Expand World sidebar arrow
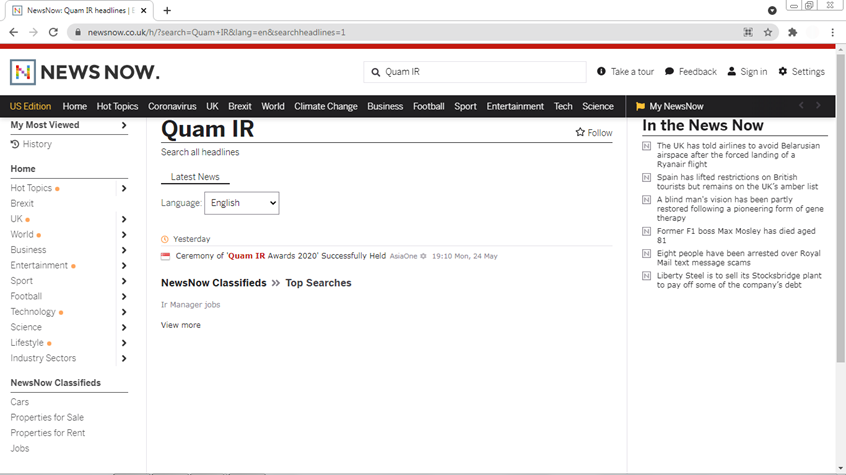 tap(124, 235)
